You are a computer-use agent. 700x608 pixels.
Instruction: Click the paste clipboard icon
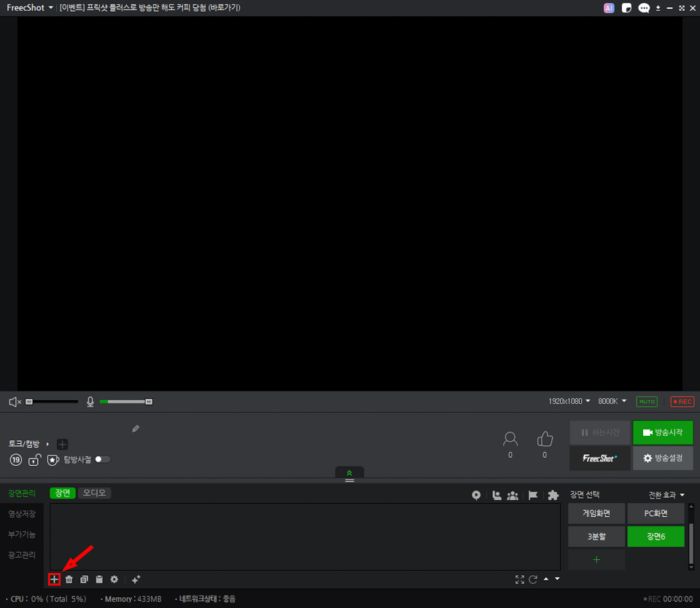click(99, 580)
